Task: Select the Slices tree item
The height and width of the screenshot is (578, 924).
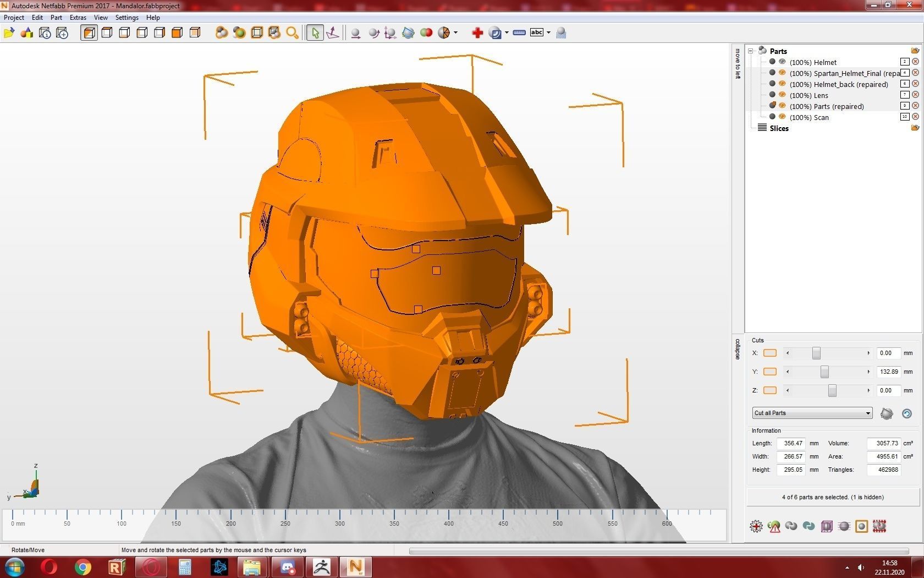Action: coord(779,128)
